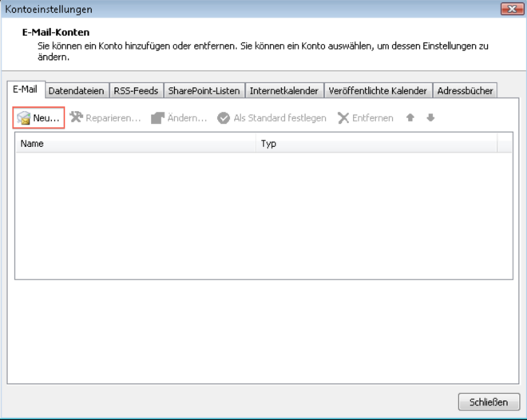Close the Kontoeinstellungen window with red X

coord(511,10)
